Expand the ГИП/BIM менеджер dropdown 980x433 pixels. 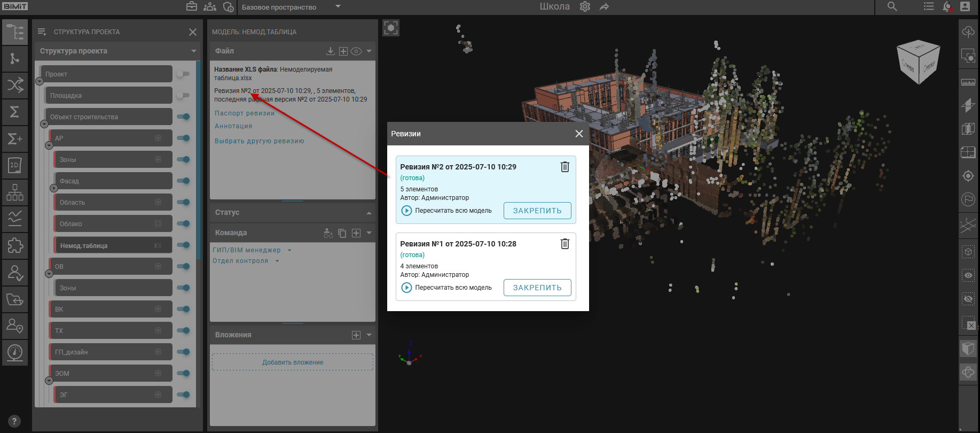point(289,250)
